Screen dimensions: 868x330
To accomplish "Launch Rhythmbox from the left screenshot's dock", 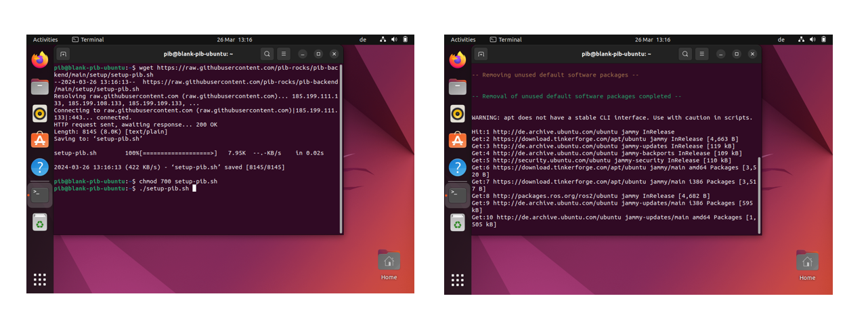I will coord(40,114).
